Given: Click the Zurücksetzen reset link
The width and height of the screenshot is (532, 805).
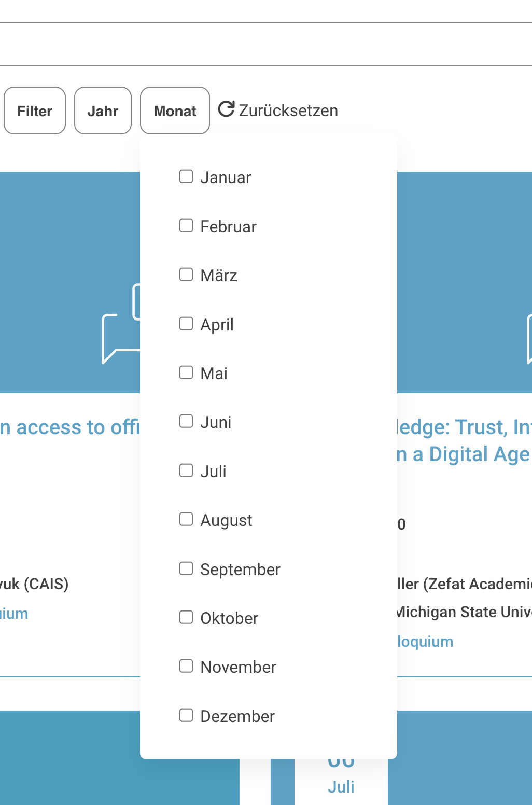Looking at the screenshot, I should [x=288, y=110].
